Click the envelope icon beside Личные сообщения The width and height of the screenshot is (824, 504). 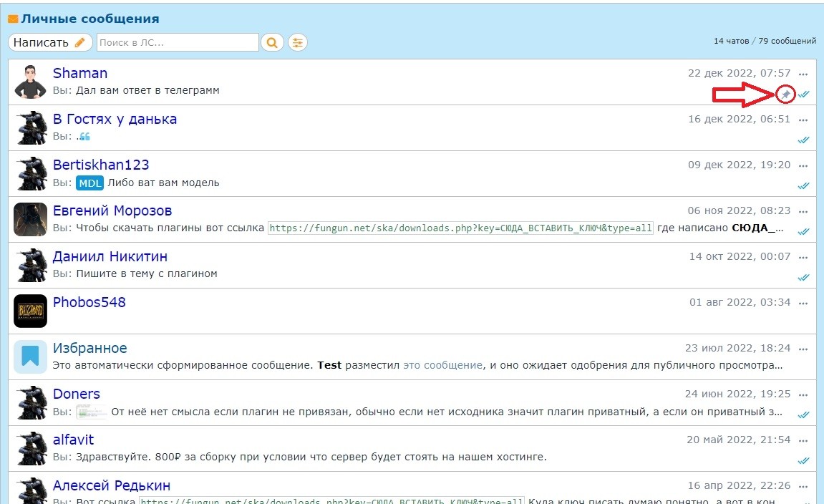(x=13, y=19)
